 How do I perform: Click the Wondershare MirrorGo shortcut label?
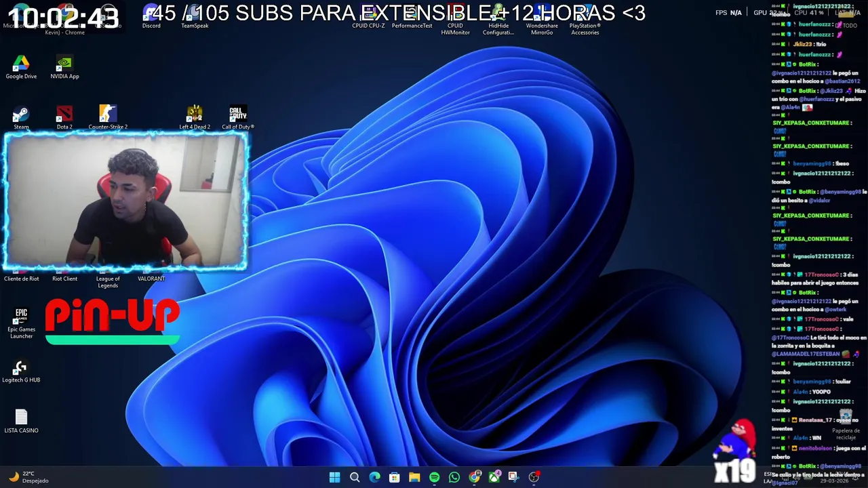pos(542,29)
